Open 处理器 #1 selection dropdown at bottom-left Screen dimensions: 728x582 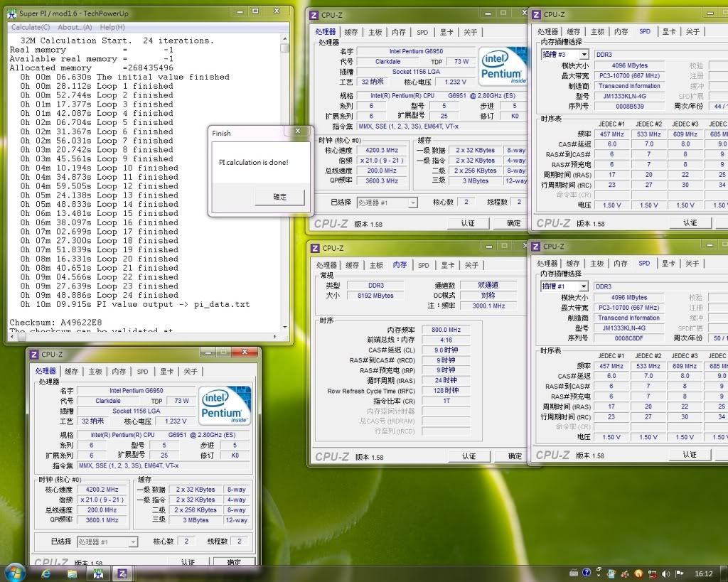click(x=132, y=541)
